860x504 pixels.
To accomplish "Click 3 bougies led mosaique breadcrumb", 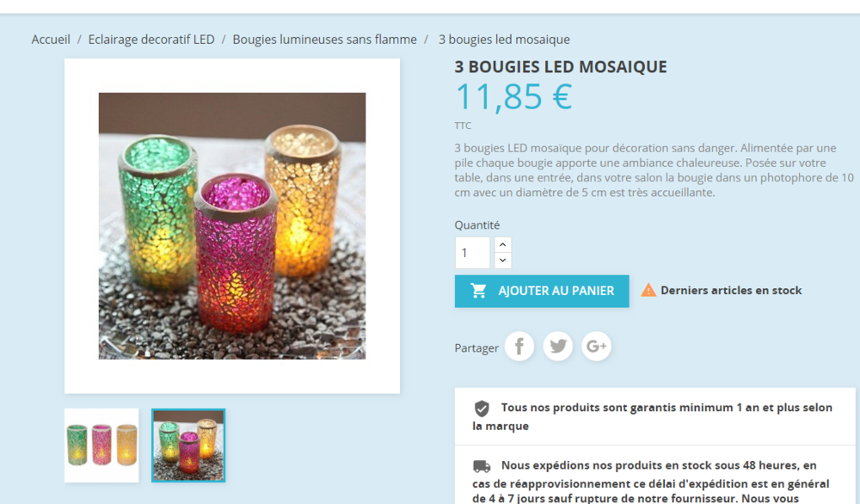I will pos(504,40).
